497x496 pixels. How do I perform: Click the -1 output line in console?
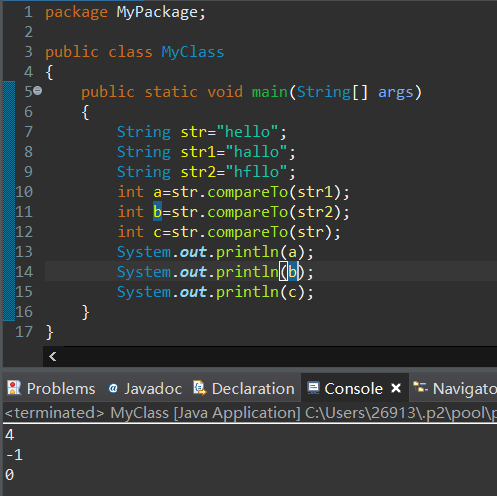[14, 455]
